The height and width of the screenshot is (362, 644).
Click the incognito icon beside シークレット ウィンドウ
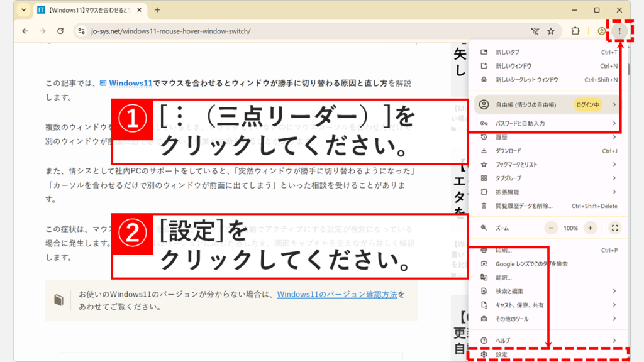[x=484, y=80]
